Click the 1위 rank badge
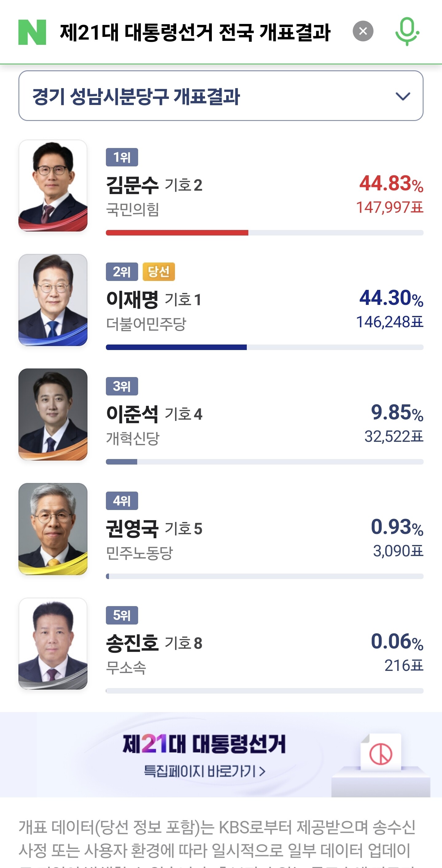The image size is (442, 868). point(122,157)
